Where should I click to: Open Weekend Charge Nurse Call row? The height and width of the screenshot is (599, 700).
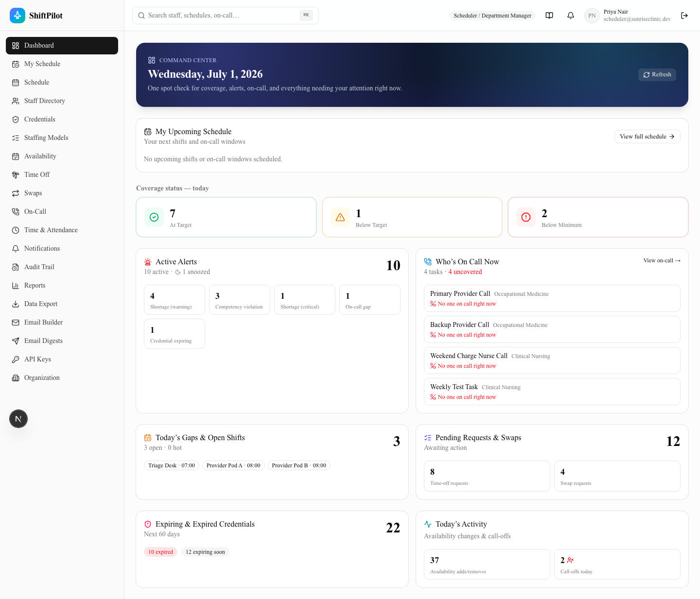552,360
